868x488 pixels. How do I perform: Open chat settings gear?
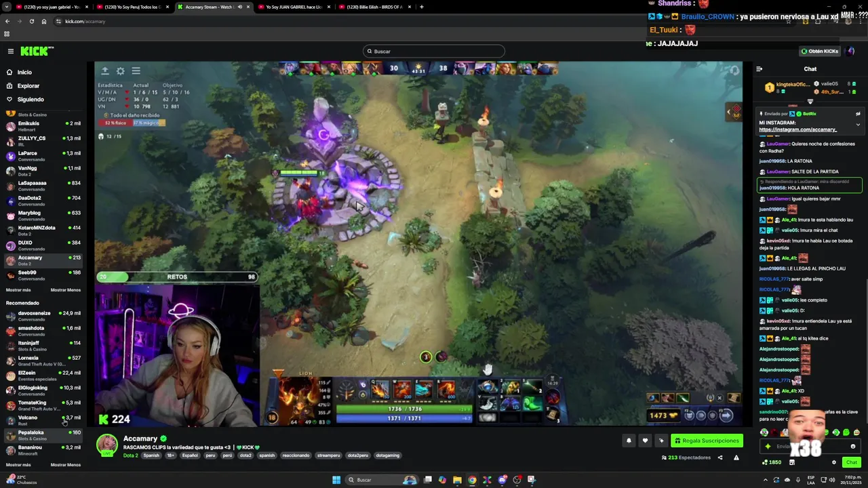pos(834,462)
